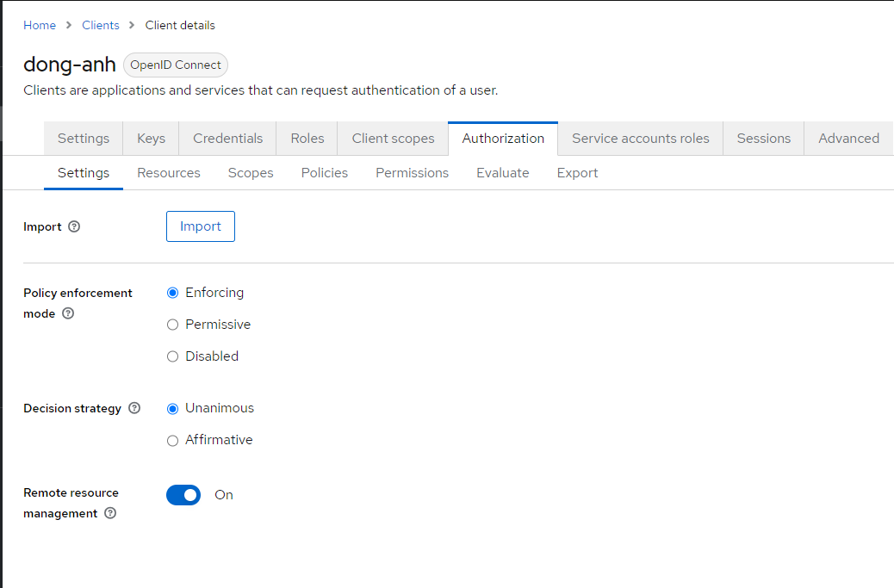Open the Credentials tab
Screen dimensions: 894x588
tap(227, 139)
